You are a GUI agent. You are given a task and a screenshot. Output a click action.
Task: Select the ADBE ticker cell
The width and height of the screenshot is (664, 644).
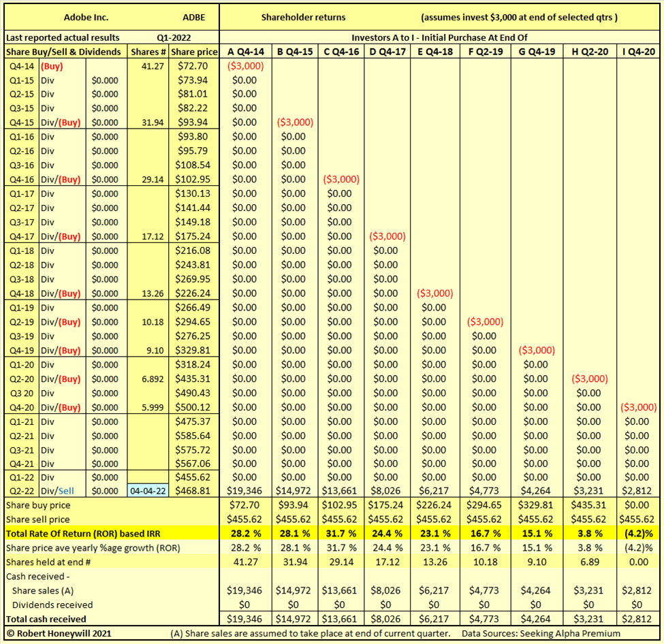pos(195,17)
